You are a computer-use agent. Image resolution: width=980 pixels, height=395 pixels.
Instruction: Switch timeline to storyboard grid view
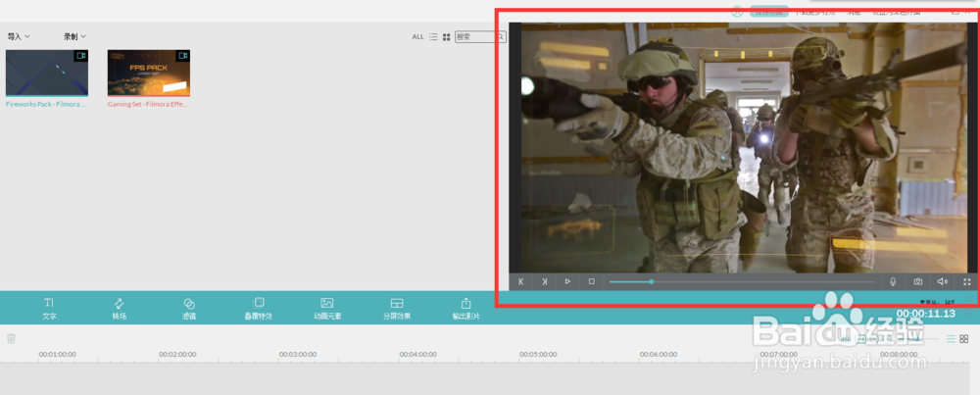point(963,339)
